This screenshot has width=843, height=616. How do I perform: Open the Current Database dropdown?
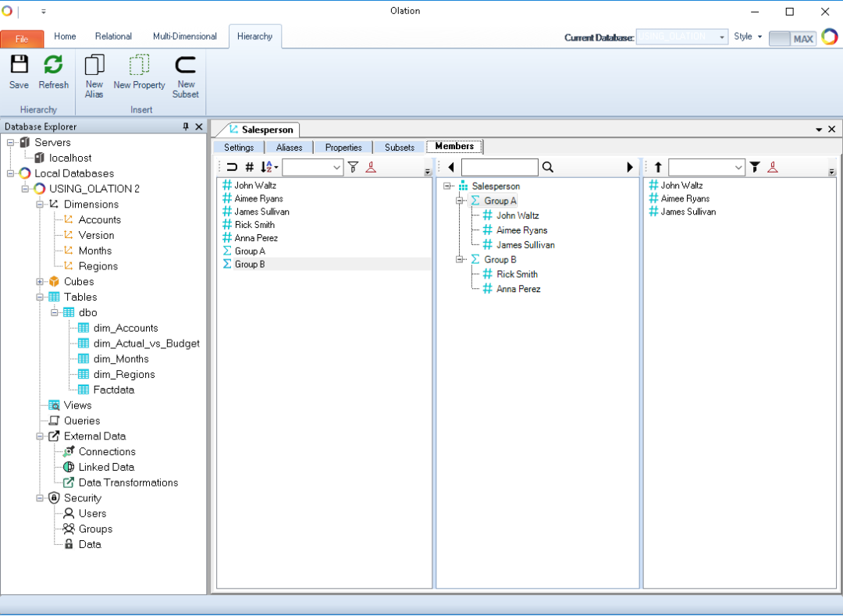(722, 37)
